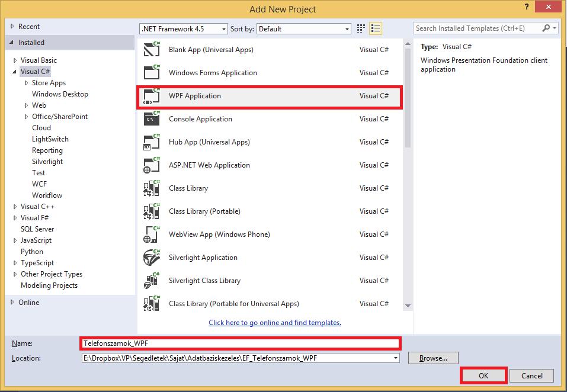Click the template list scroll-up arrow

408,44
